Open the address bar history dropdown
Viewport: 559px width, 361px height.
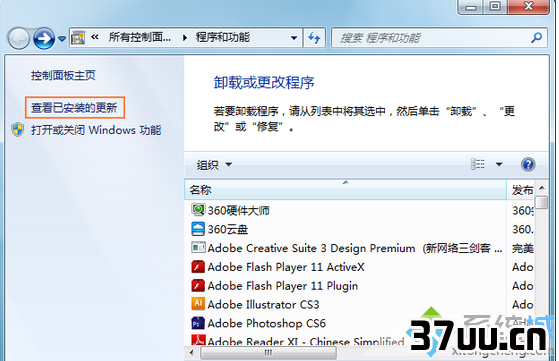coord(294,38)
